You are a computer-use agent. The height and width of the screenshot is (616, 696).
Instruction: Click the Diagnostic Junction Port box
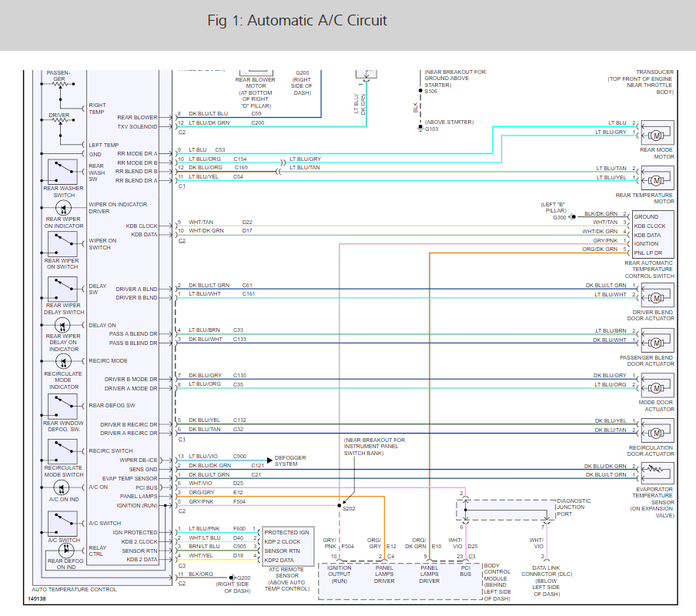(507, 510)
